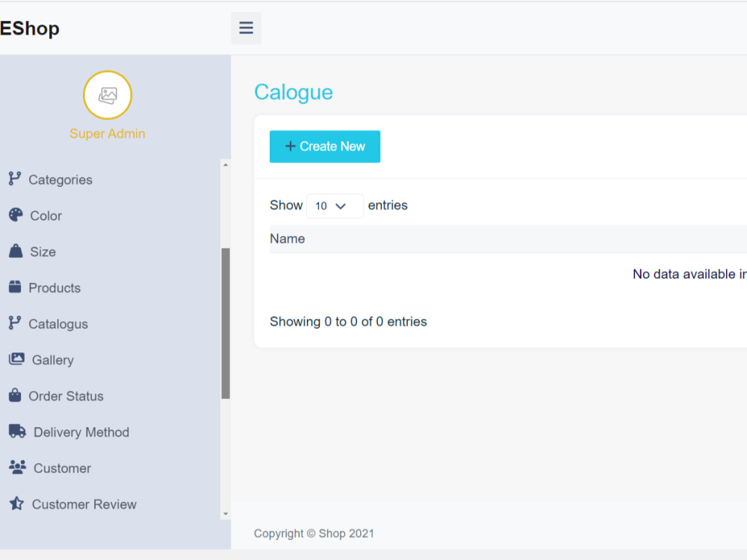Click the Calogue page heading
This screenshot has height=560, width=747.
[x=294, y=93]
